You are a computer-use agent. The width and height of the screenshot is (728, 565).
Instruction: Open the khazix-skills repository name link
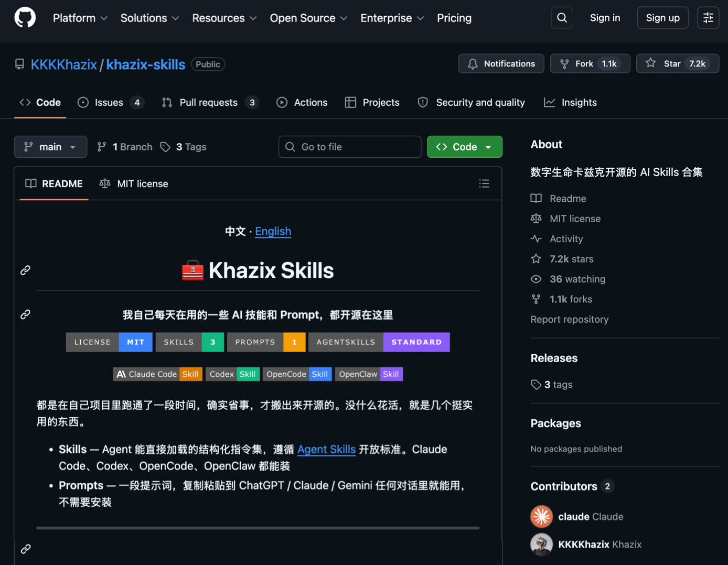(146, 64)
